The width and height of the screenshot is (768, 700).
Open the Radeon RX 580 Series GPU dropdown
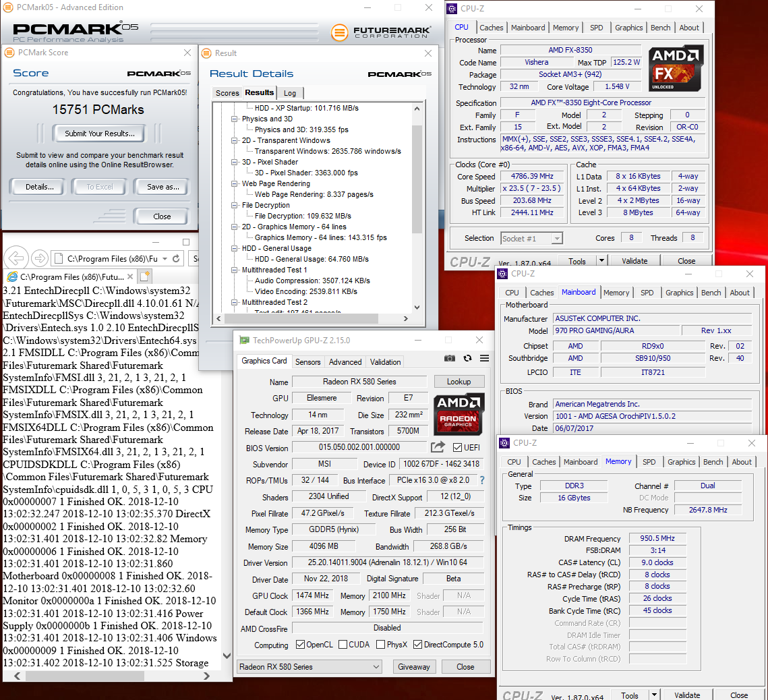[309, 667]
